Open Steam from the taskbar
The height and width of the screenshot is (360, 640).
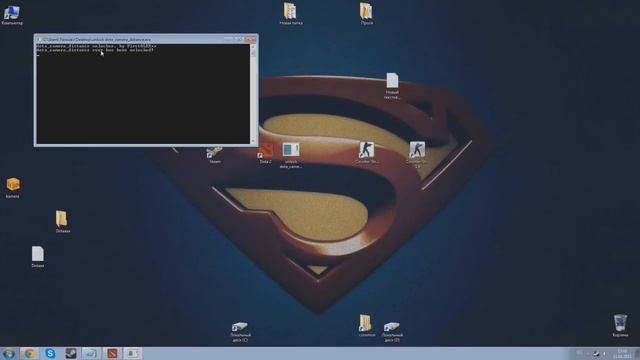(x=71, y=353)
